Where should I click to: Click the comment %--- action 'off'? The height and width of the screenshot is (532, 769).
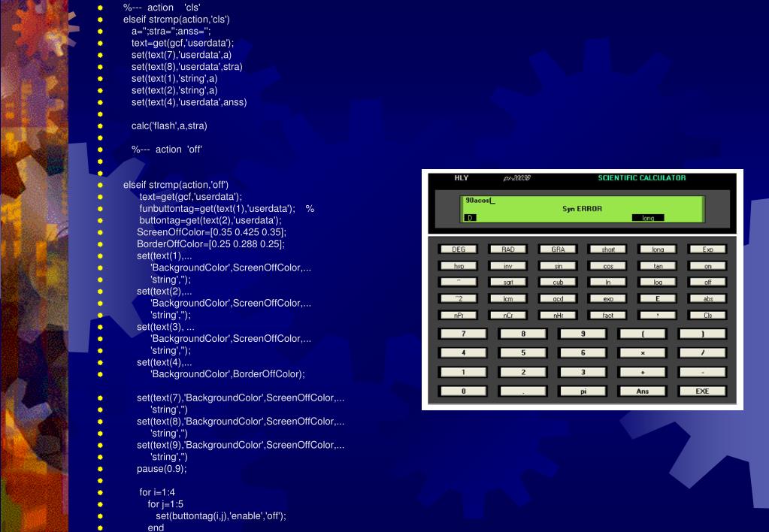point(167,150)
